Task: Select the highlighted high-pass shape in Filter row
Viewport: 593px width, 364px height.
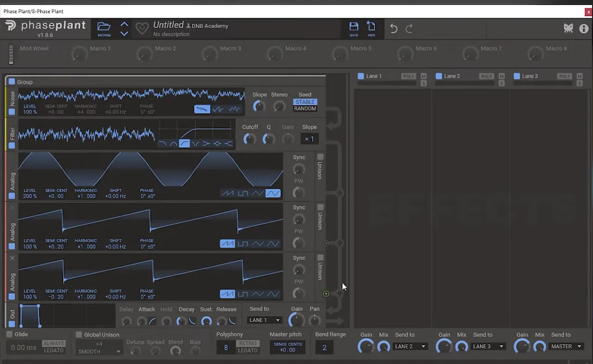Action: 184,144
